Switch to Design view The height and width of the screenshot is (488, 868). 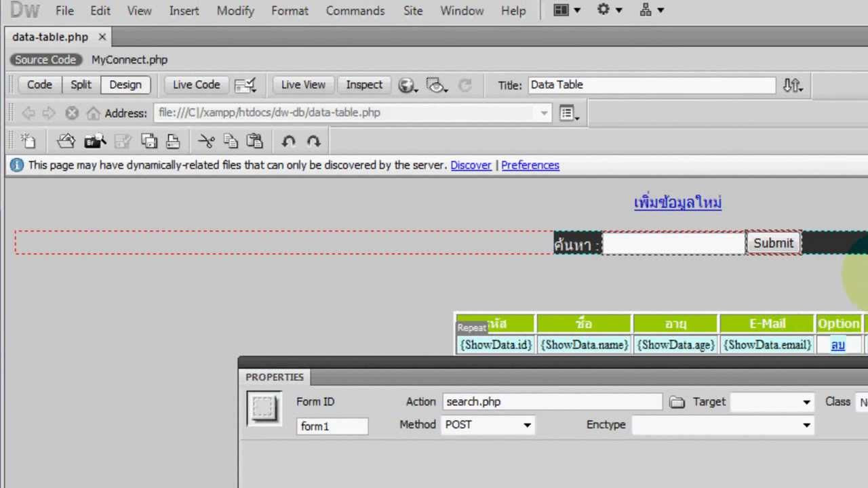point(125,85)
